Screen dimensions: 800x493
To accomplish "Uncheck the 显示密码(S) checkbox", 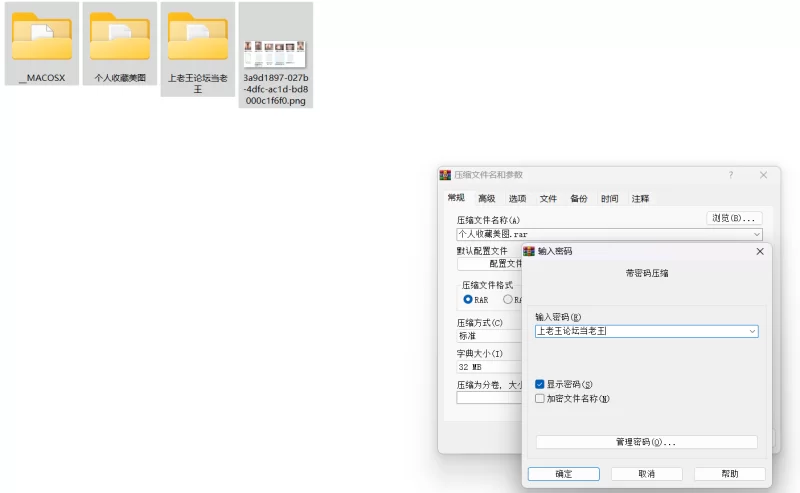I will (540, 384).
